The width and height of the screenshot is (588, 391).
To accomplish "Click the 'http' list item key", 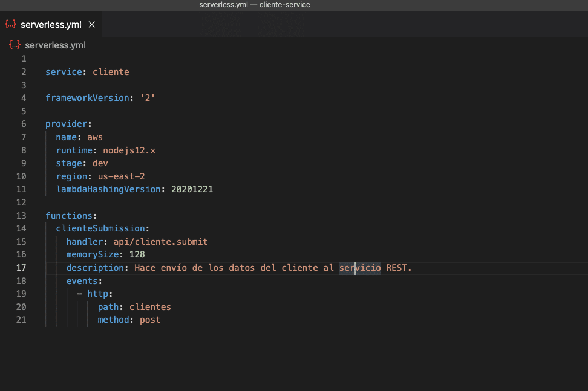I will [97, 294].
